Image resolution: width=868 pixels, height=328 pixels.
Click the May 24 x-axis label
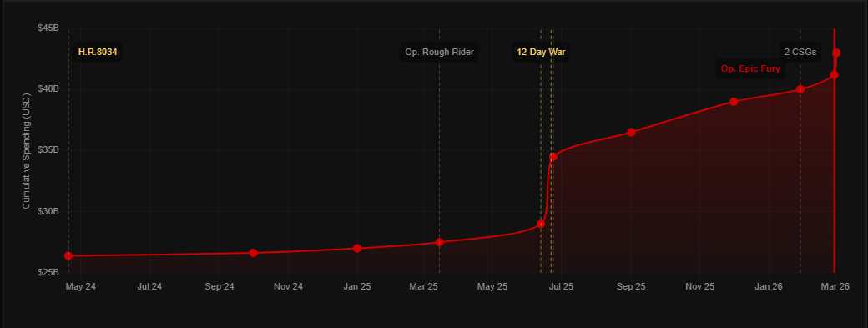coord(81,287)
